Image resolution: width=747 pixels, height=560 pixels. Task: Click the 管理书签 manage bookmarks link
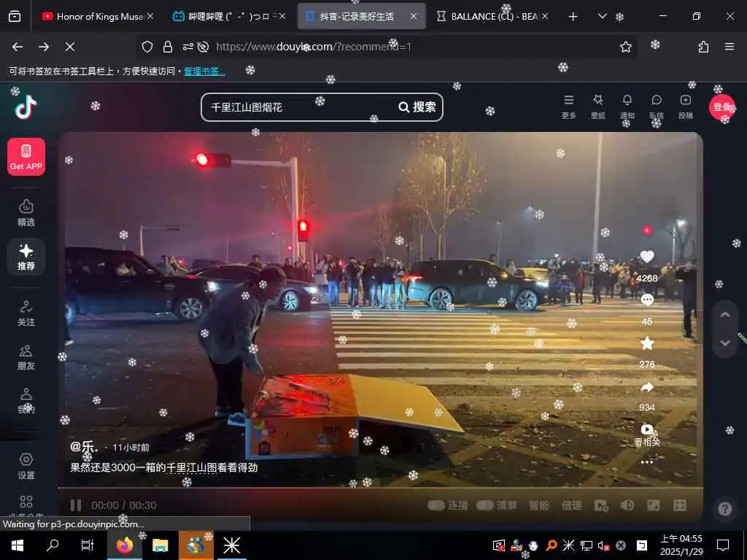205,71
